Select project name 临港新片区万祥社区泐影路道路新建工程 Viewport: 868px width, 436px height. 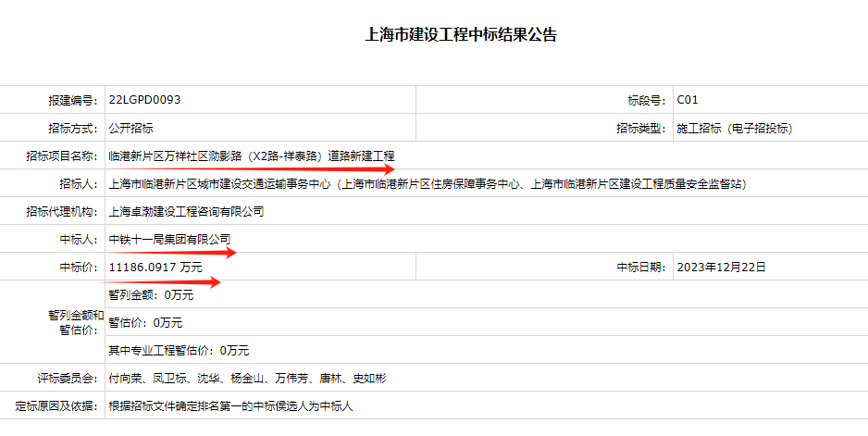252,156
